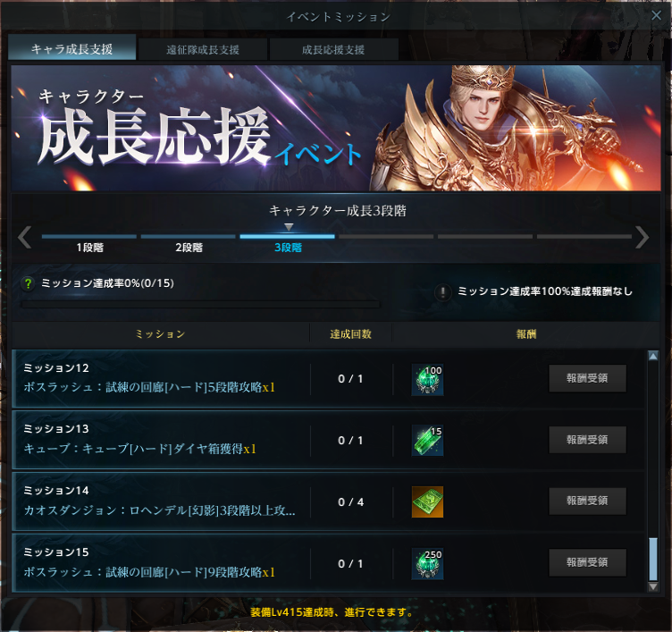Switch to キャラ成長支援 tab
The width and height of the screenshot is (672, 632).
pyautogui.click(x=72, y=47)
